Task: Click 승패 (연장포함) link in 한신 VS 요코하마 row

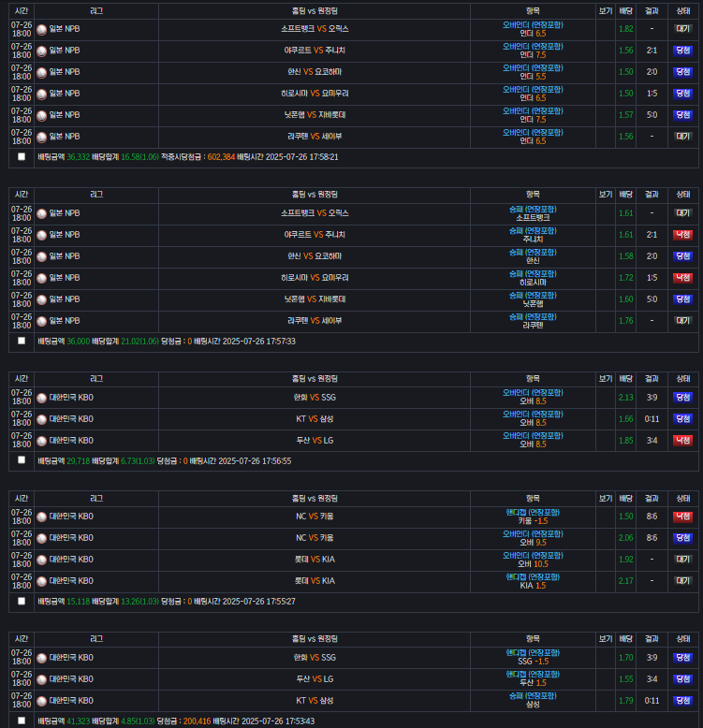Action: click(533, 252)
